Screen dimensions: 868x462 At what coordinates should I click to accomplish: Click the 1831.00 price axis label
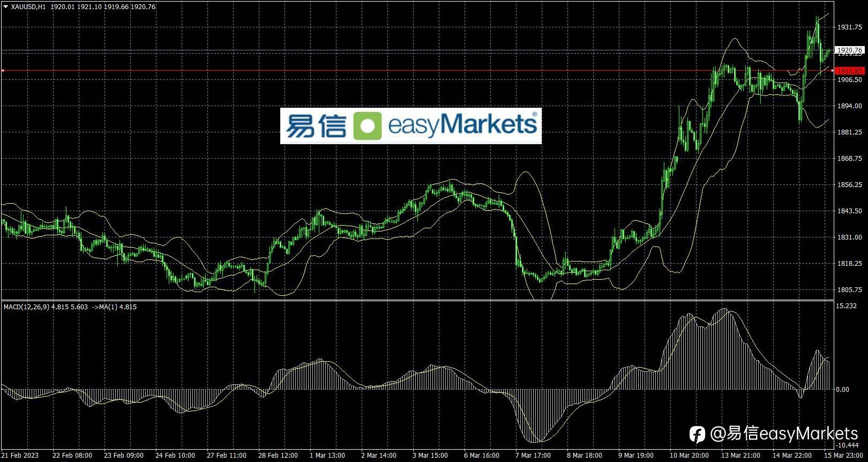850,237
